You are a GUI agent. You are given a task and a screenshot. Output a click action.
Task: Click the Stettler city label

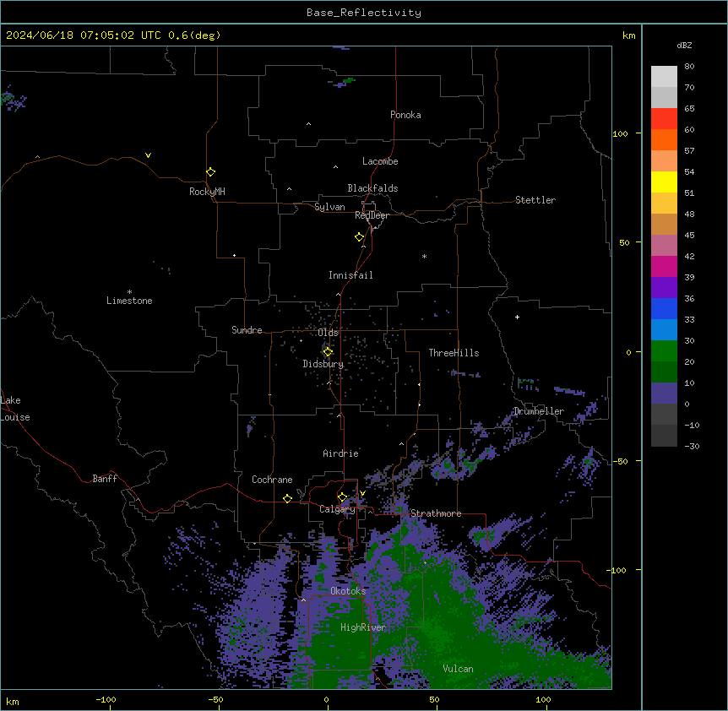click(x=535, y=200)
